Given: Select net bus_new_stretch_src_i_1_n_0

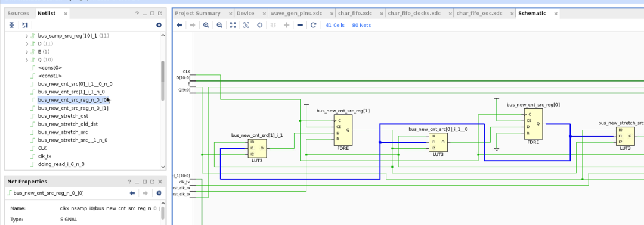Looking at the screenshot, I should click(73, 140).
